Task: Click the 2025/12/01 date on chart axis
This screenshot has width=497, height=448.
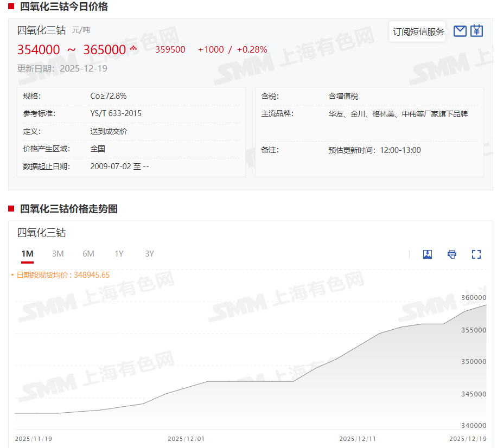Action: pos(186,438)
